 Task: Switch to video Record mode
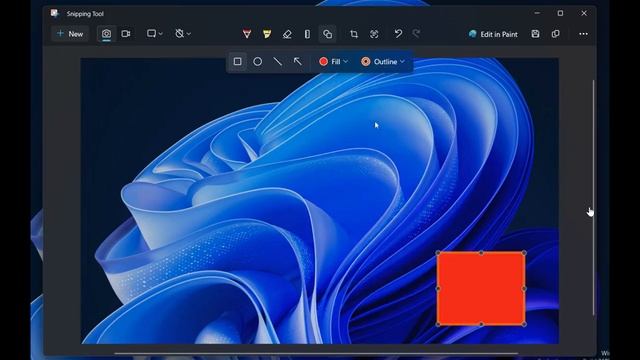click(126, 34)
